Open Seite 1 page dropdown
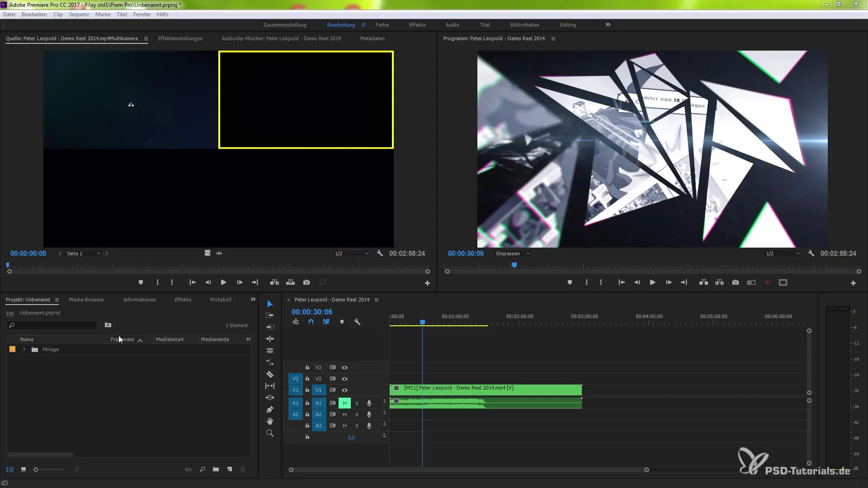 coord(83,253)
